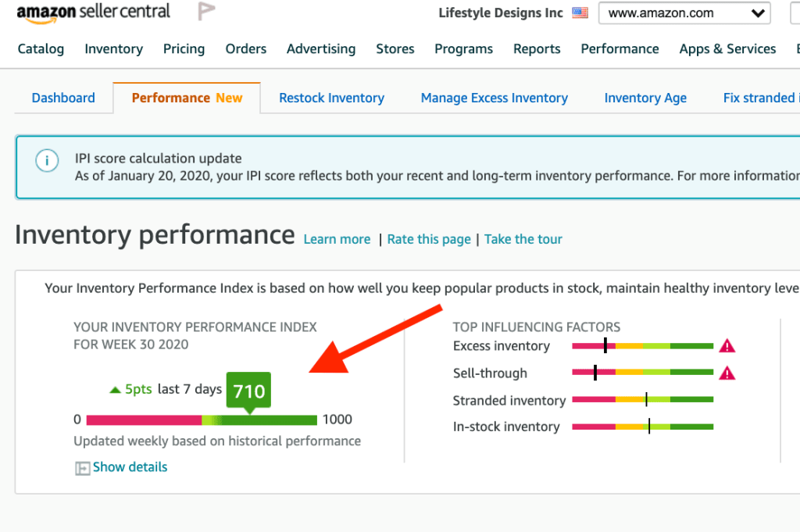
Task: Open the Fix stranded inventory tab
Action: point(761,98)
